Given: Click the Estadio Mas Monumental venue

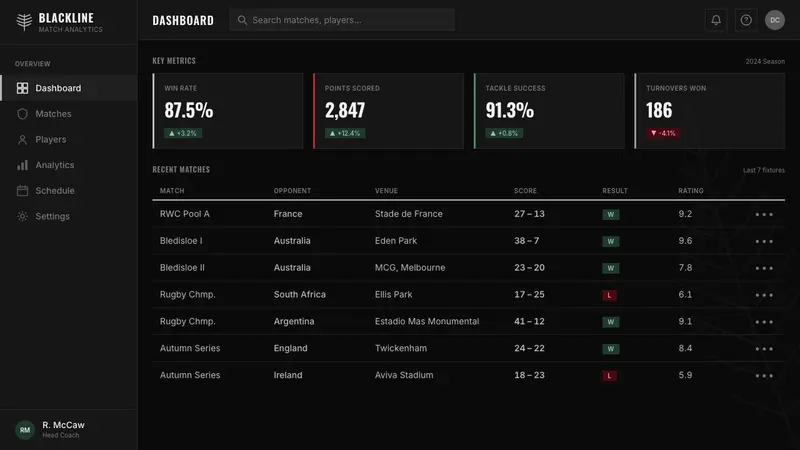Looking at the screenshot, I should 427,321.
